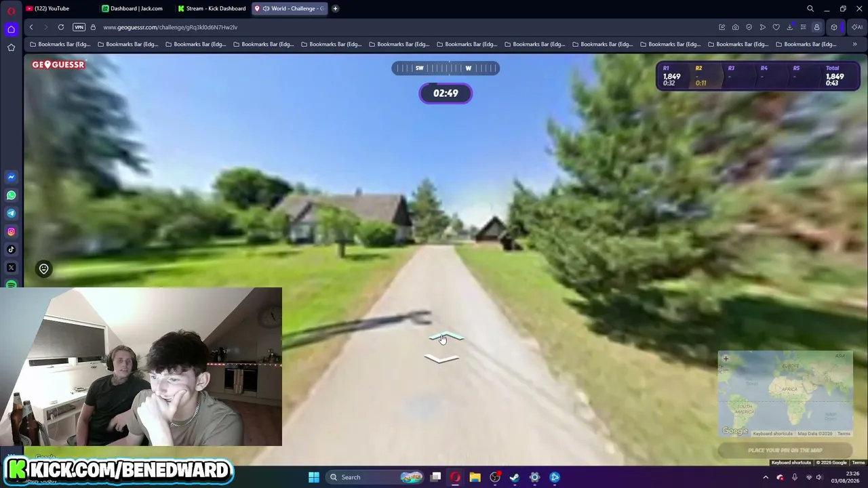
Task: Open Keyboard shortcuts link
Action: pos(791,463)
